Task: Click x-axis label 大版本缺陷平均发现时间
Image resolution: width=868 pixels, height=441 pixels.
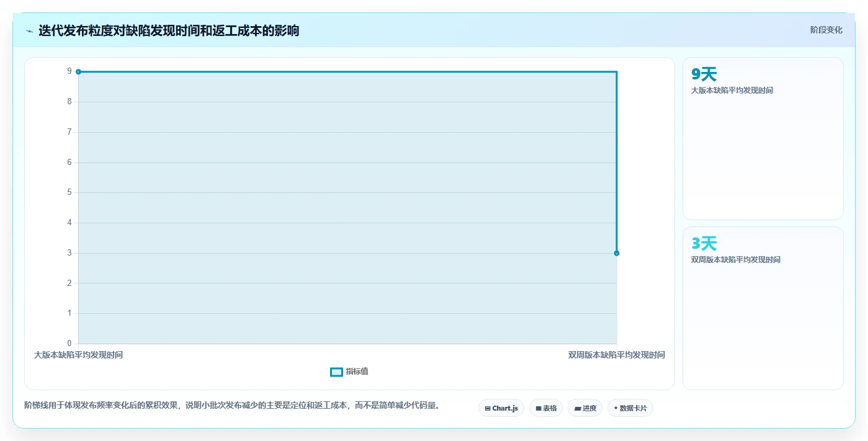Action: pos(78,355)
